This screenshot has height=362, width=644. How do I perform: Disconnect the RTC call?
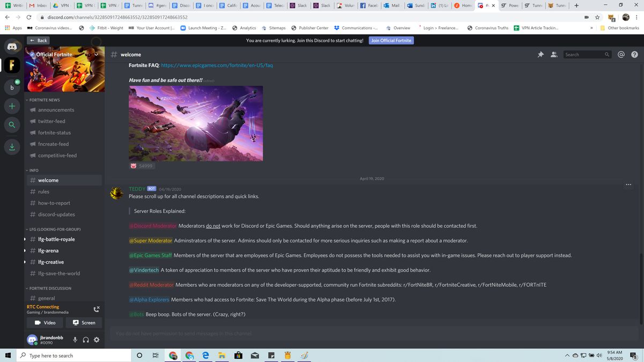tap(97, 308)
